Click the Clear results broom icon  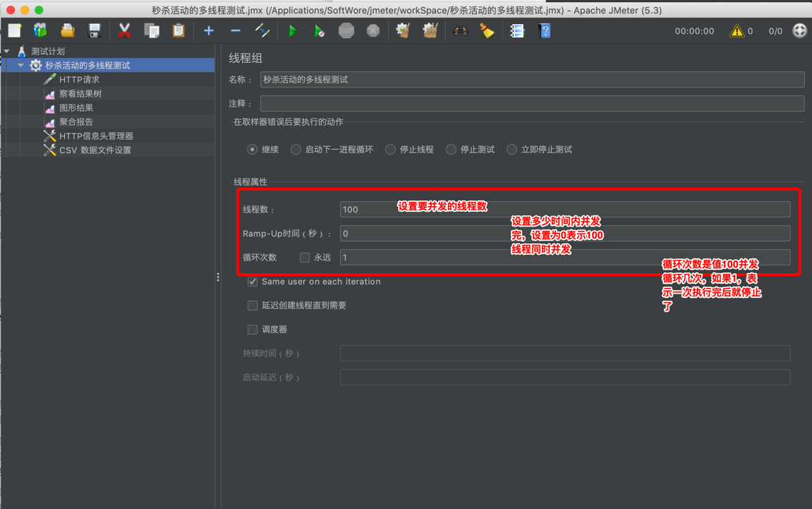pyautogui.click(x=403, y=30)
